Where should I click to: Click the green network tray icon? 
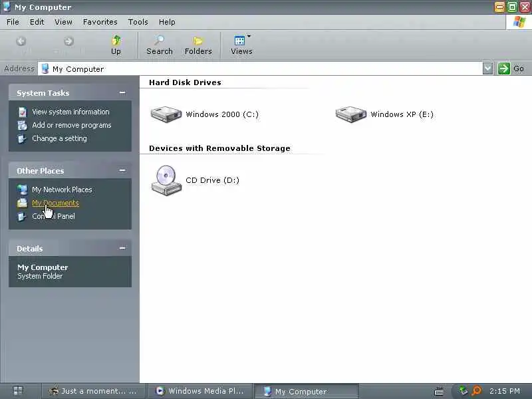[x=463, y=391]
